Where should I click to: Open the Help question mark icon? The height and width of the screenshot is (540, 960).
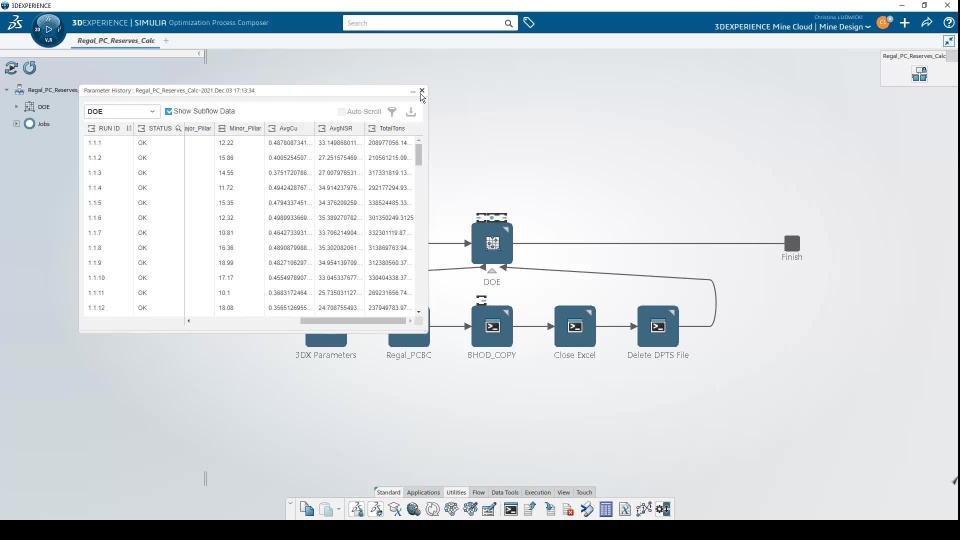pyautogui.click(x=949, y=23)
